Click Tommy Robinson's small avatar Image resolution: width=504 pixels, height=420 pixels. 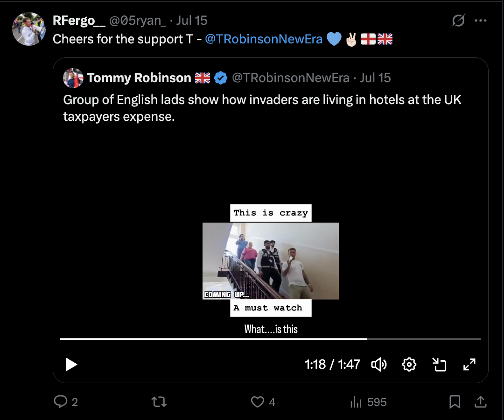pos(73,78)
